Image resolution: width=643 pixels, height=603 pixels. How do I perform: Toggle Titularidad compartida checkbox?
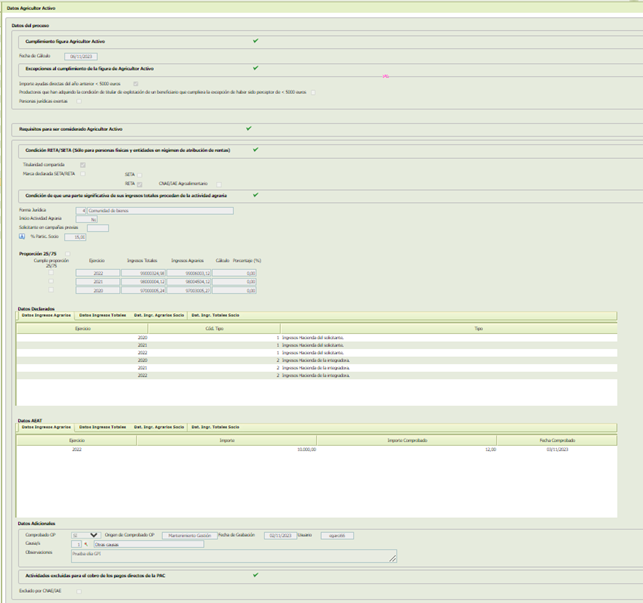(x=83, y=165)
